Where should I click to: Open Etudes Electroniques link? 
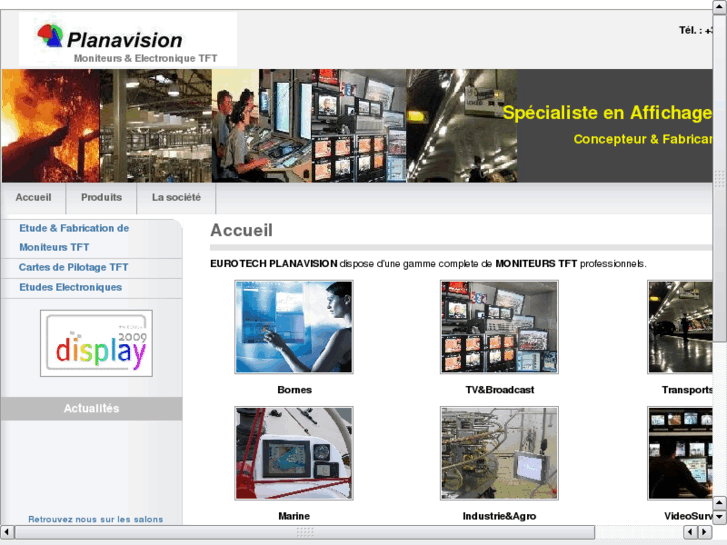[70, 287]
